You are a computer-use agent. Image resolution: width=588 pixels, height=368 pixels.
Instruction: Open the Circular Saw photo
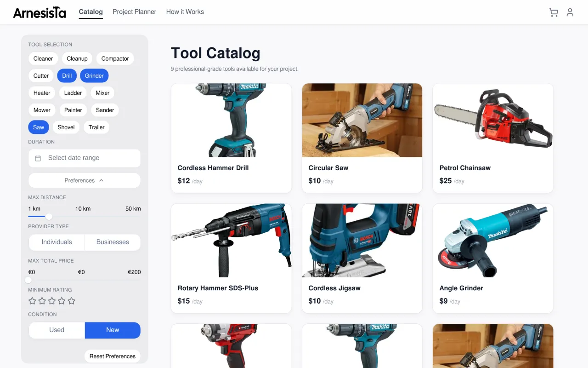(x=362, y=120)
